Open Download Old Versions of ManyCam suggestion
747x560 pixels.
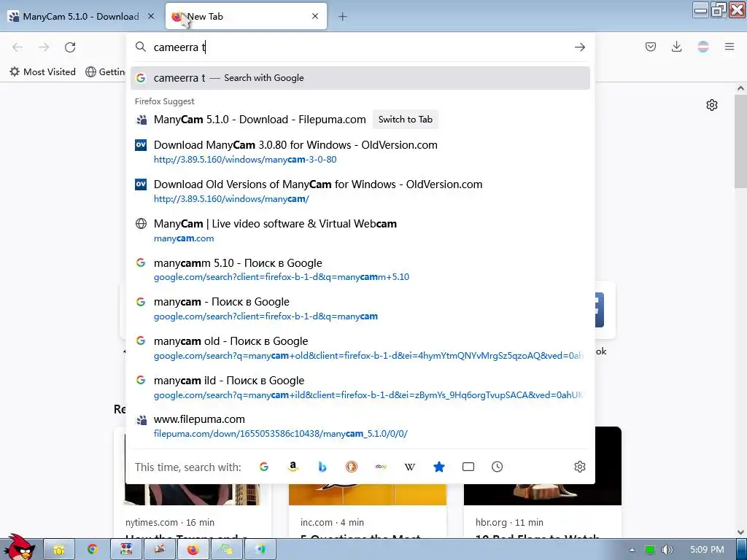click(360, 191)
